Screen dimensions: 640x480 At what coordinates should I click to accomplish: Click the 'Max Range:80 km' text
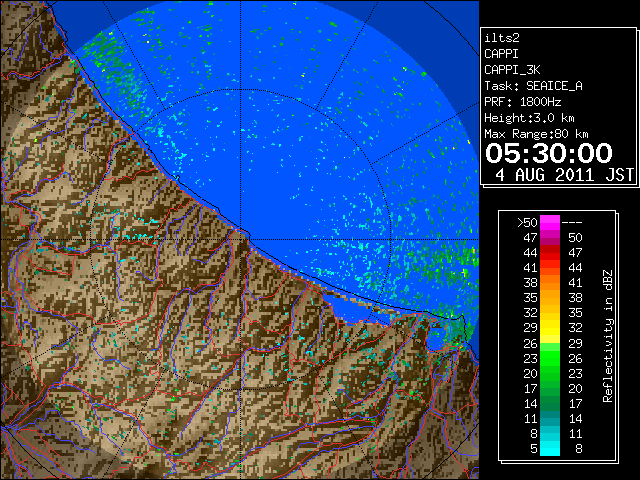[x=536, y=134]
